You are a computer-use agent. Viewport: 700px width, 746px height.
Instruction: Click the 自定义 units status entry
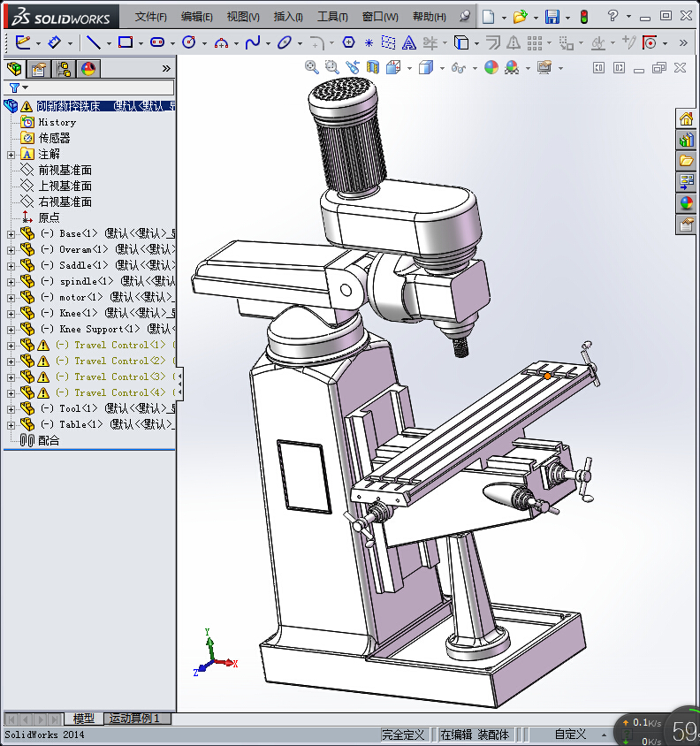570,735
